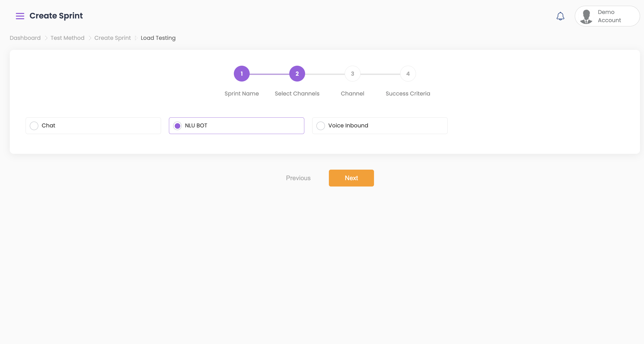Choose the Voice Inbound radio button
This screenshot has width=644, height=344.
click(321, 126)
